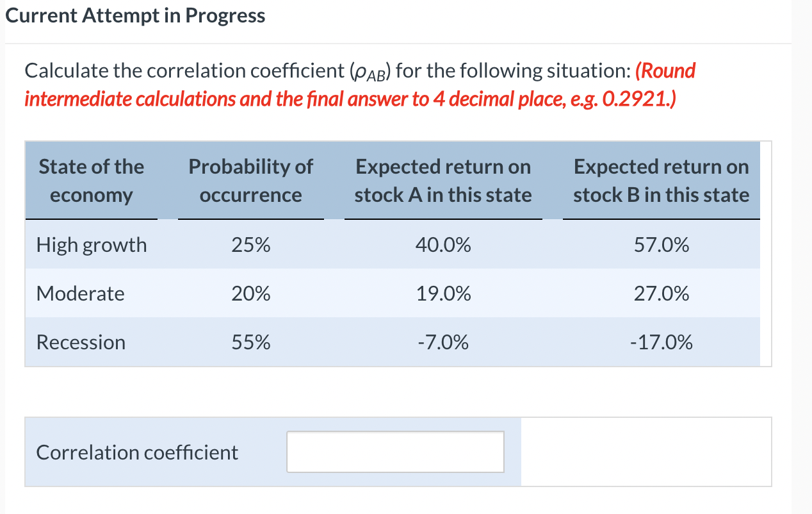Select the 'Moderate' row label
The image size is (812, 514).
tap(80, 294)
